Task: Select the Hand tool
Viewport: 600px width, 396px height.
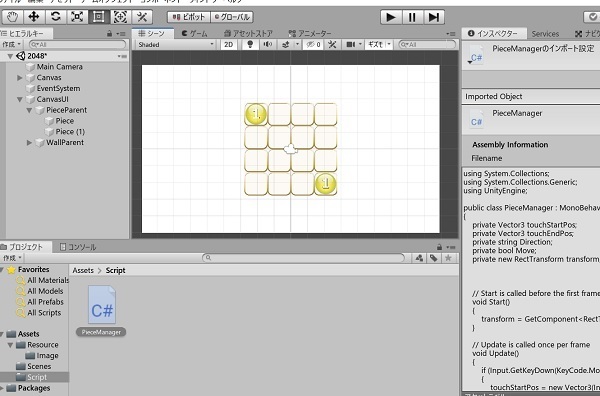Action: coord(13,17)
